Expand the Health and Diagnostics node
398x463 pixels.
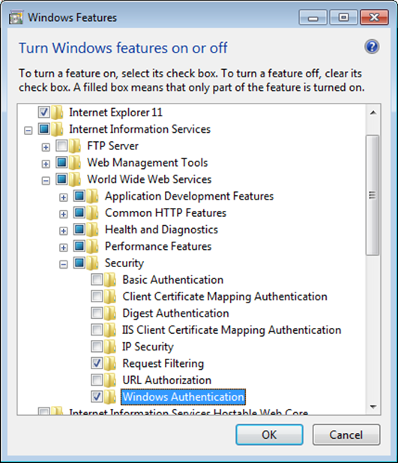[63, 231]
